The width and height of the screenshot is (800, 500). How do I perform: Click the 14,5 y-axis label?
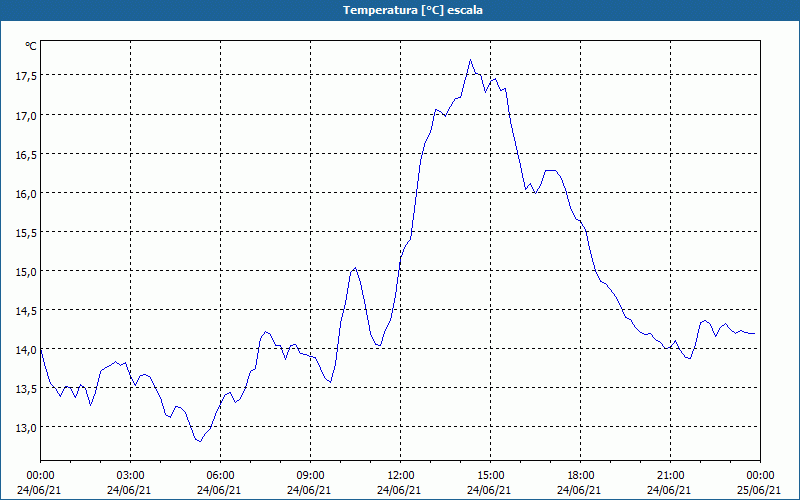click(26, 311)
